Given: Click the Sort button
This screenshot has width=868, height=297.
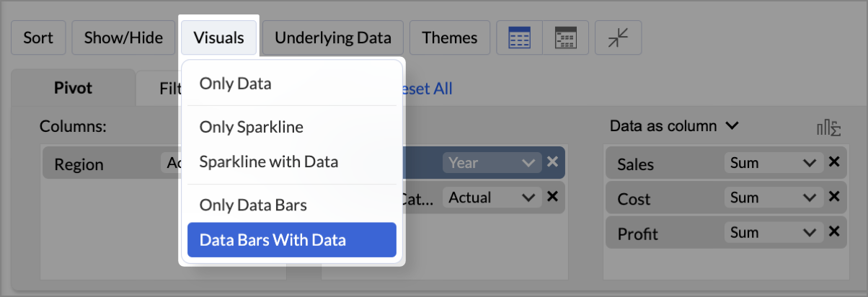Looking at the screenshot, I should (38, 37).
